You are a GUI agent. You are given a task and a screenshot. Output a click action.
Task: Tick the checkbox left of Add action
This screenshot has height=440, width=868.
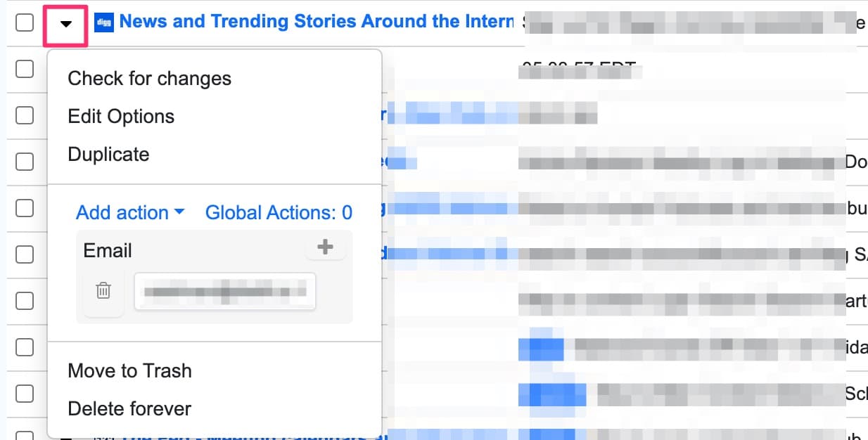25,208
